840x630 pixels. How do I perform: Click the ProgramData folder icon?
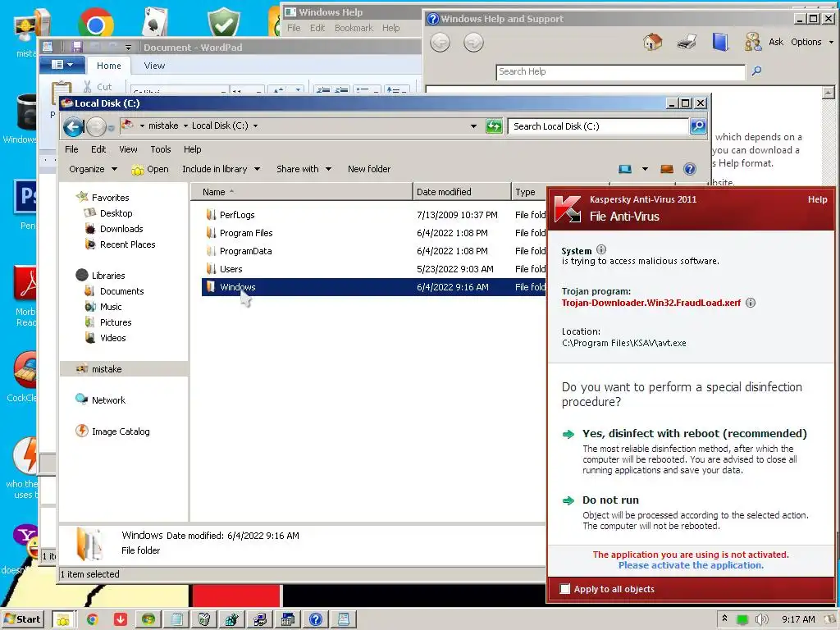pyautogui.click(x=211, y=251)
